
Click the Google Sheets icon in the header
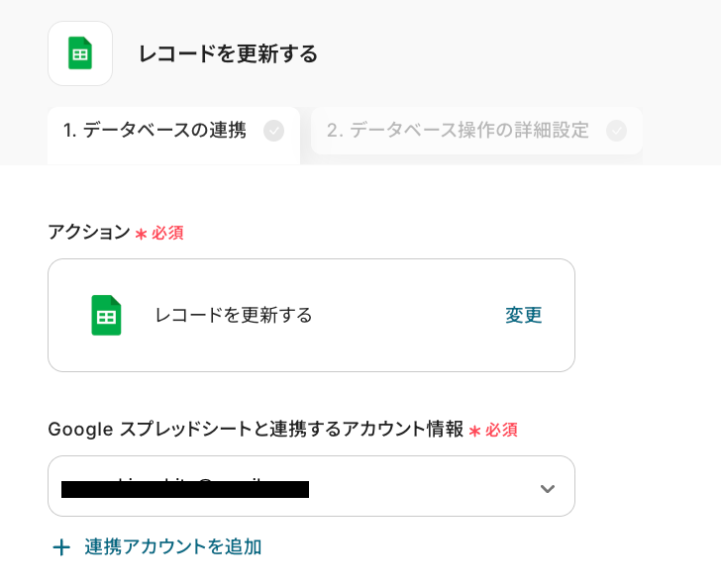[x=80, y=53]
